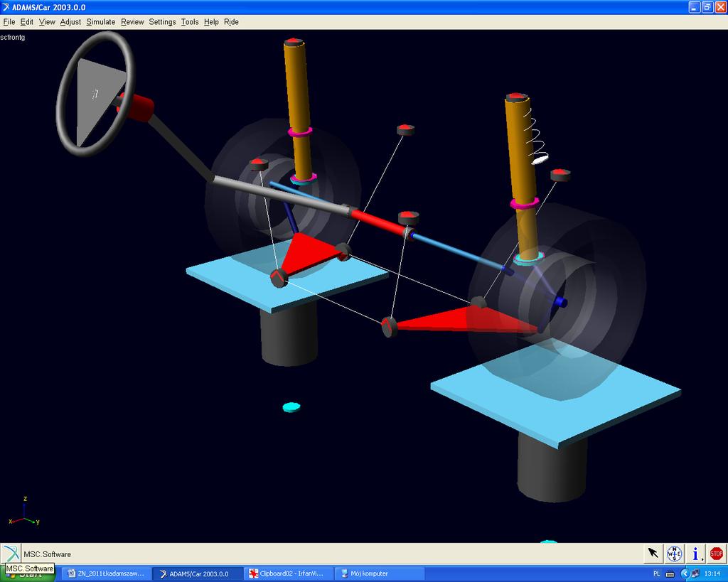This screenshot has height=582, width=728.
Task: Open the File menu
Action: point(9,22)
